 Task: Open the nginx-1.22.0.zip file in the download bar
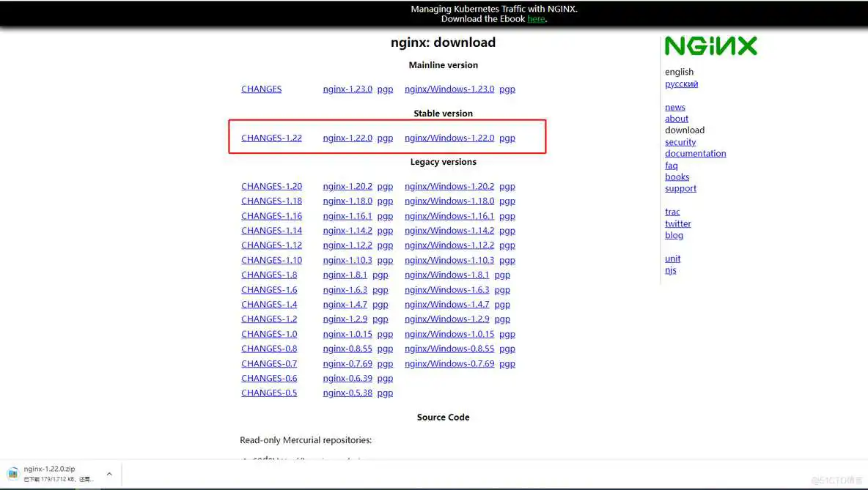51,467
